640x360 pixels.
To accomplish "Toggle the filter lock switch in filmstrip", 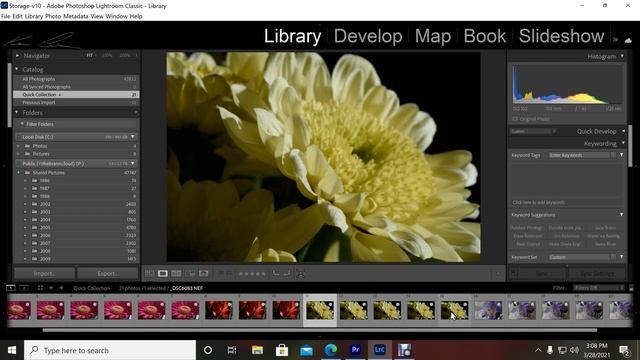I will coord(631,288).
